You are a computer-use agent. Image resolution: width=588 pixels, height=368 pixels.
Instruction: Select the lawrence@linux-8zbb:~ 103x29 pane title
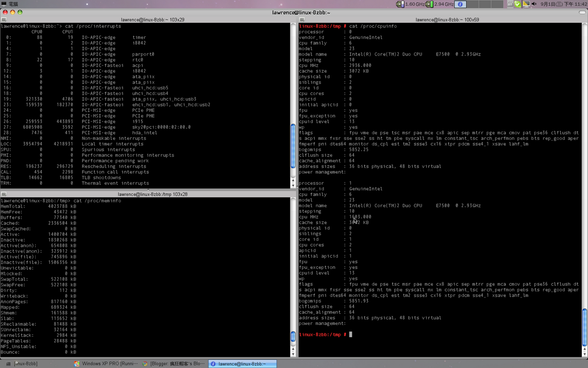153,20
